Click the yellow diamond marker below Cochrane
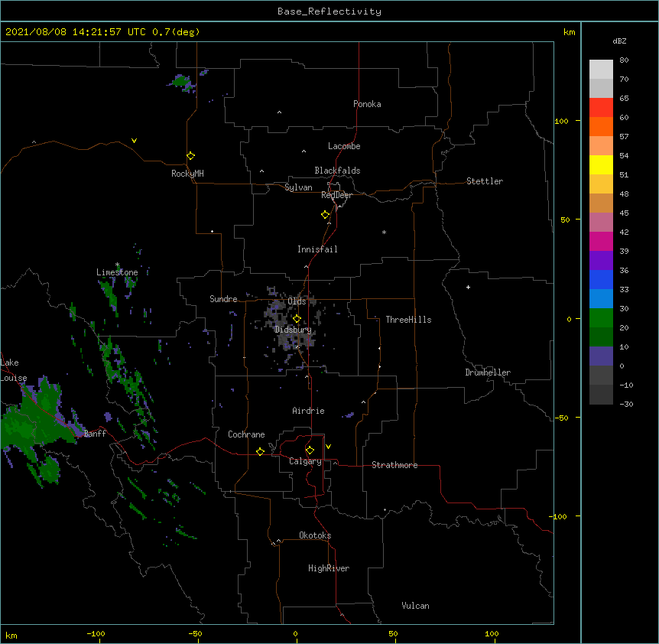 (260, 451)
